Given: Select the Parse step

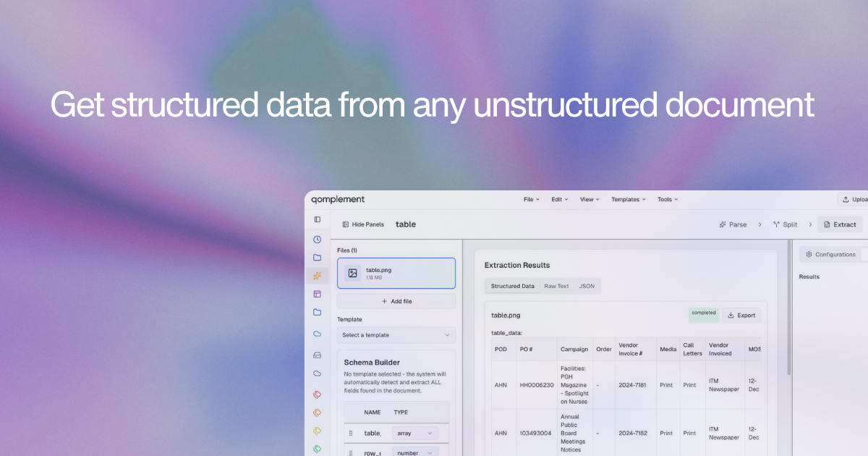Looking at the screenshot, I should coord(733,224).
